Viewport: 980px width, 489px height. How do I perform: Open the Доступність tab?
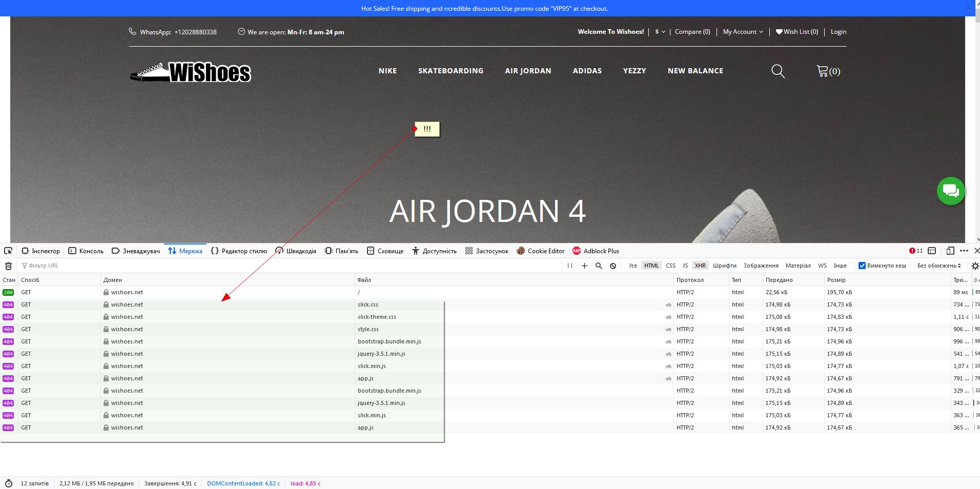(434, 251)
